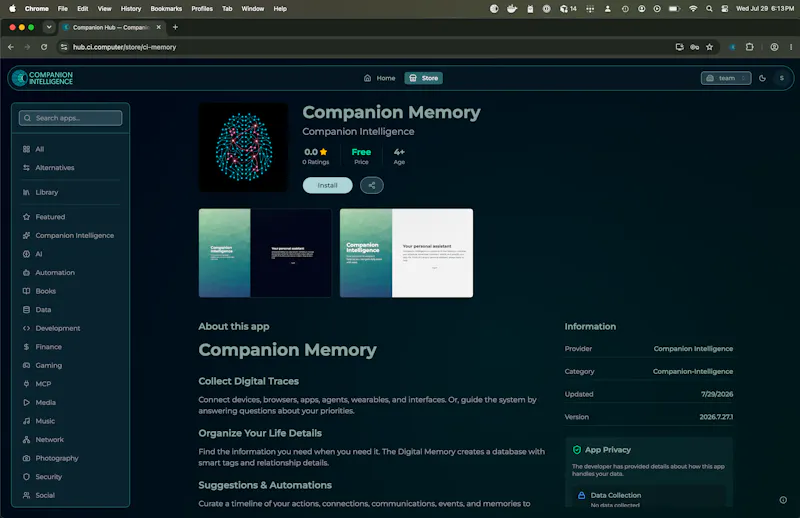Open the dark theme screenshot thumbnail
The width and height of the screenshot is (800, 518).
click(x=265, y=253)
